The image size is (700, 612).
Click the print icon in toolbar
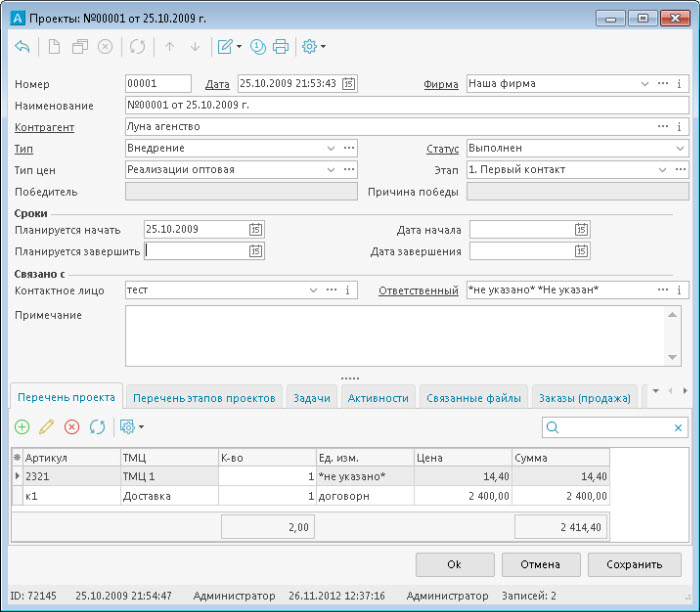click(x=281, y=47)
